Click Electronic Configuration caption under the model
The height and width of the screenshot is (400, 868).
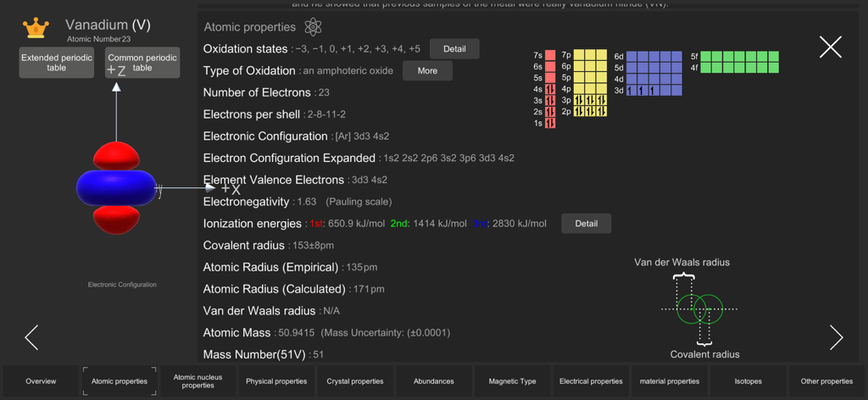[122, 285]
